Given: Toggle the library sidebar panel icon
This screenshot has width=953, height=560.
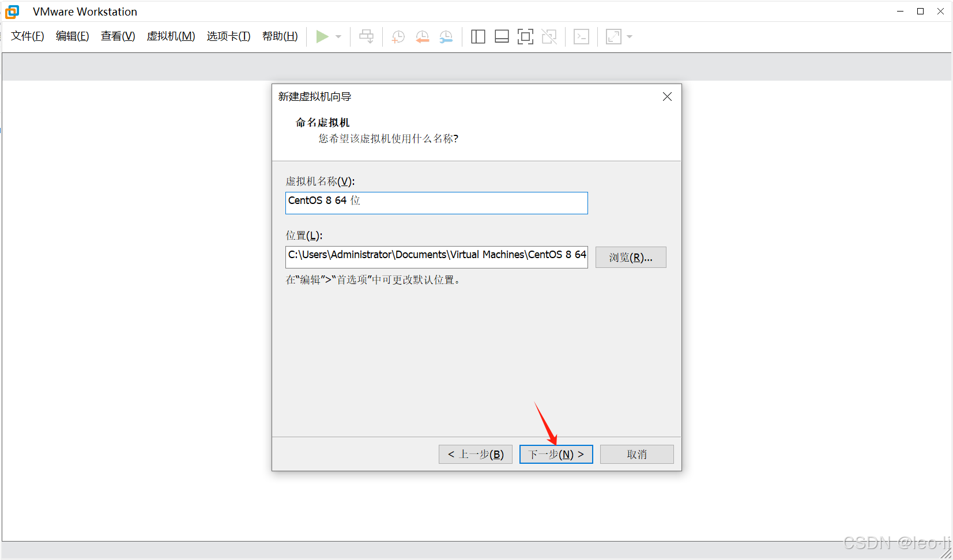Looking at the screenshot, I should click(x=478, y=37).
